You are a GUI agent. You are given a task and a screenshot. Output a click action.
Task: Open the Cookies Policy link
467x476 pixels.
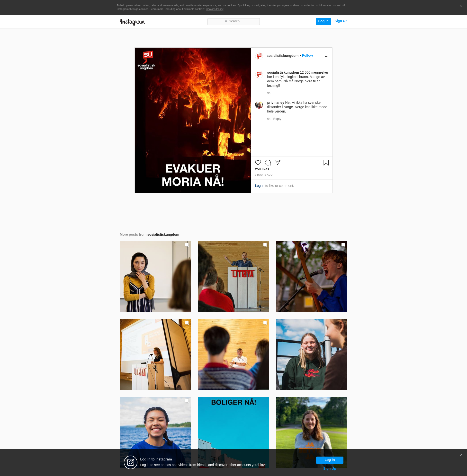(x=214, y=9)
